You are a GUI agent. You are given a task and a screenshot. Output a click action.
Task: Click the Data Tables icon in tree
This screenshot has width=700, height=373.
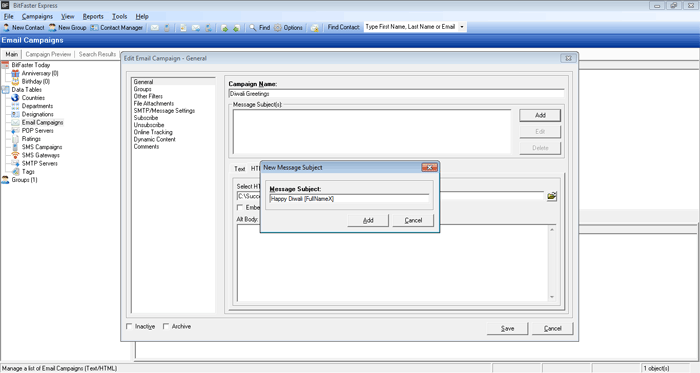(x=5, y=90)
